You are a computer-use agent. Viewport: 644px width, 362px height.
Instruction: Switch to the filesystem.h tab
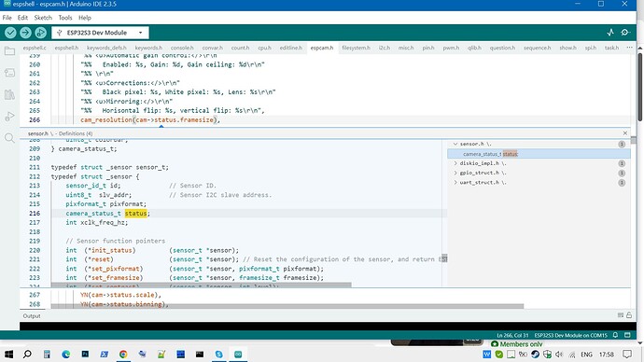[356, 48]
